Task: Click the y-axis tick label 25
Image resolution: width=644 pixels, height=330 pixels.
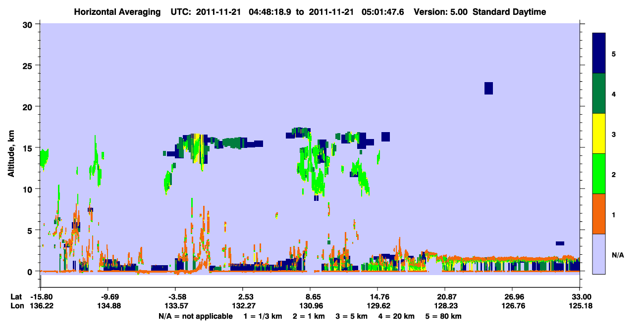Action: [x=29, y=65]
